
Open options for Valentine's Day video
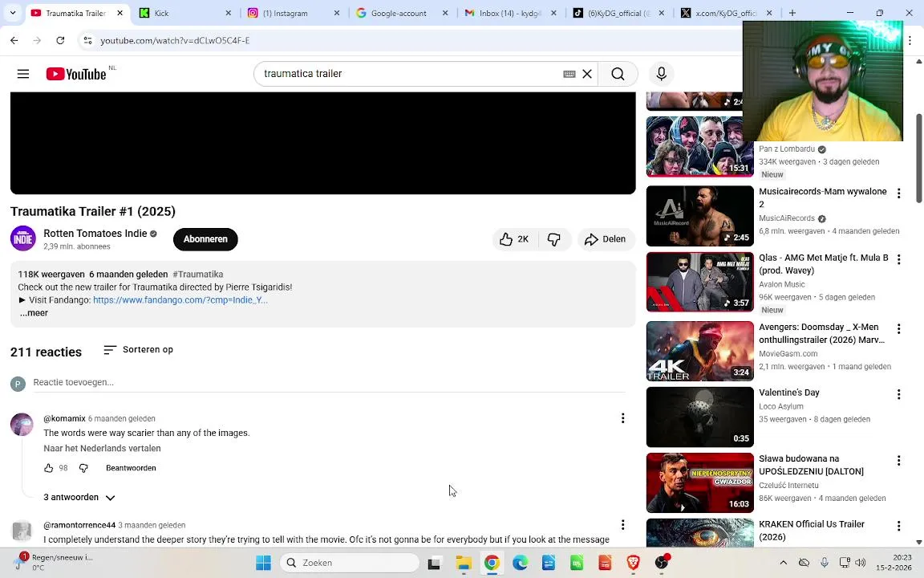coord(898,394)
